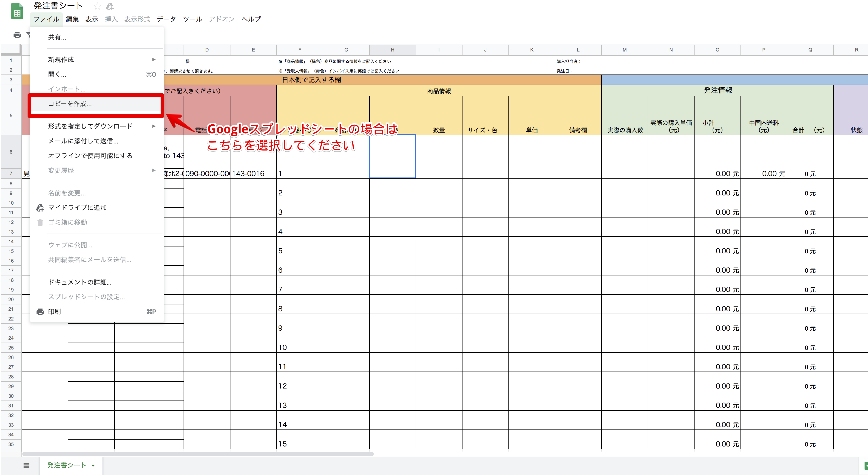Select column H header
Image resolution: width=868 pixels, height=475 pixels.
click(x=392, y=50)
